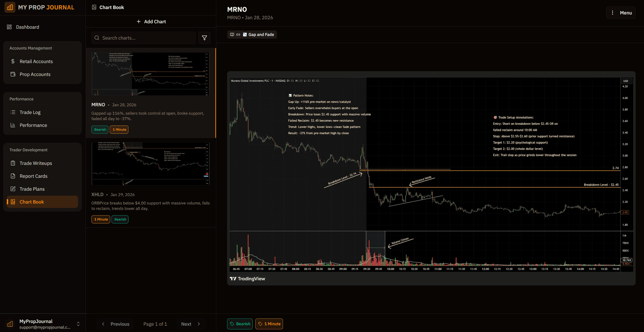Click the Trade Log icon
This screenshot has width=644, height=332.
pos(13,112)
